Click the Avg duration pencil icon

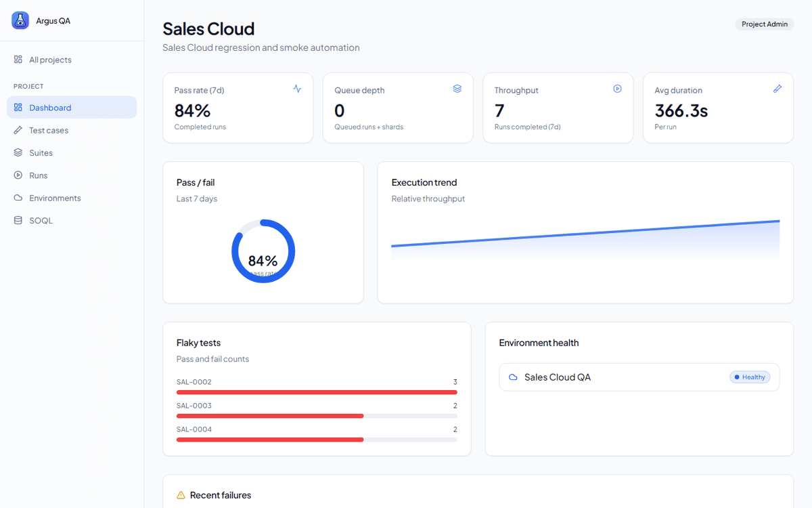[x=777, y=89]
